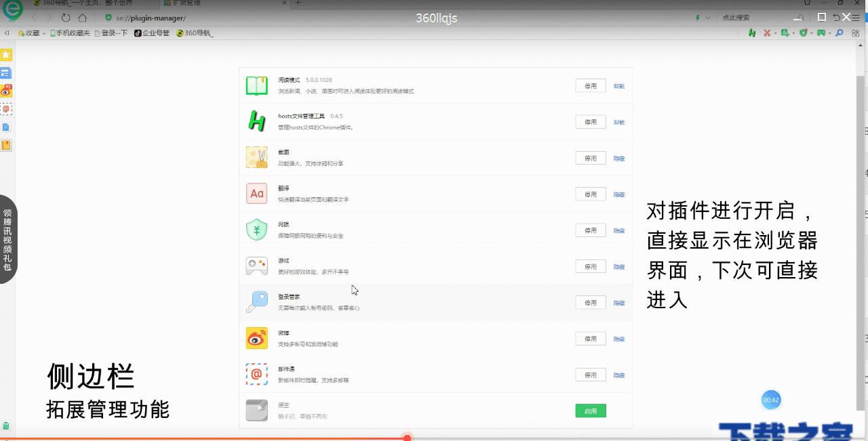This screenshot has height=441, width=868.
Task: Disable the hosts文件管理工具 extension
Action: click(x=591, y=122)
